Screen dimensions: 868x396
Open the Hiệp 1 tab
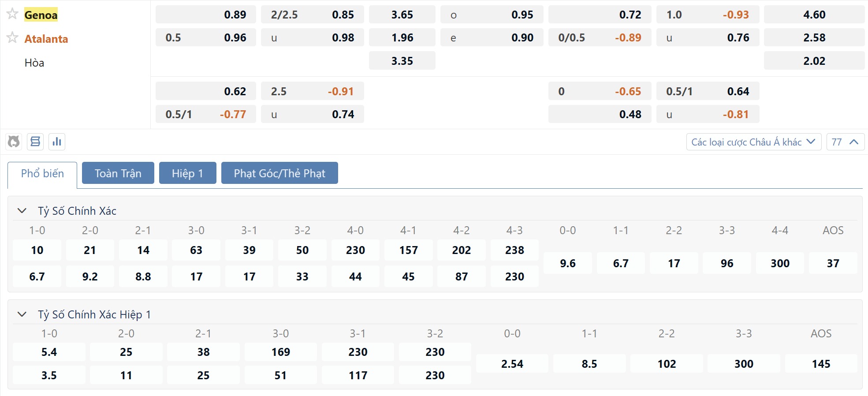pos(187,173)
